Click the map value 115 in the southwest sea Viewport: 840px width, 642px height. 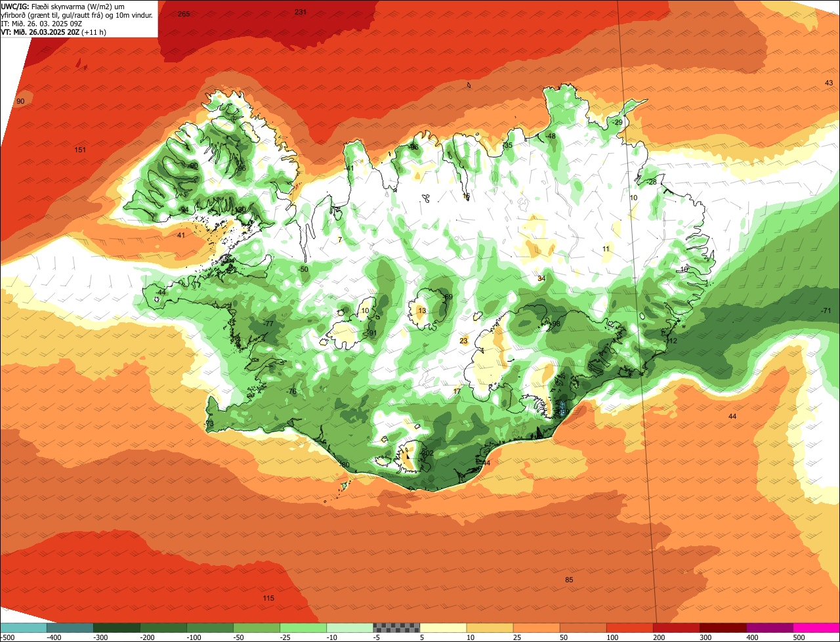click(268, 598)
